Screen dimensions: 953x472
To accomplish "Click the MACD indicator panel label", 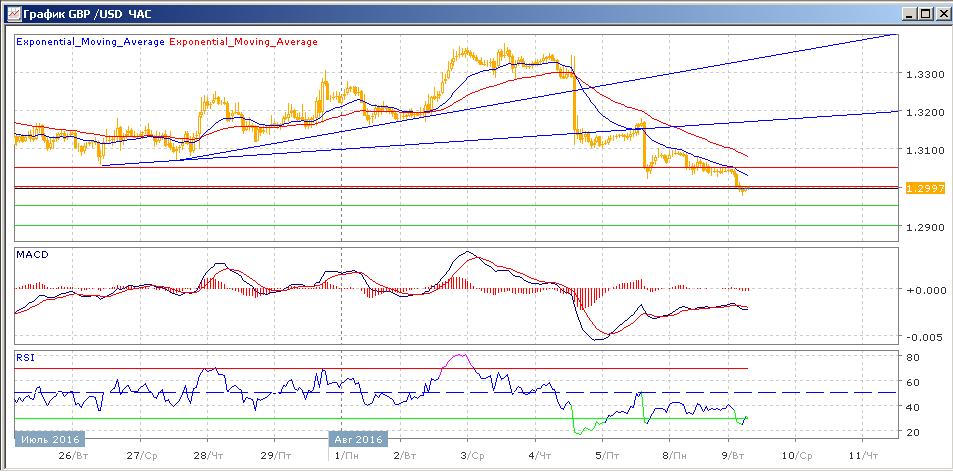I will [x=31, y=254].
